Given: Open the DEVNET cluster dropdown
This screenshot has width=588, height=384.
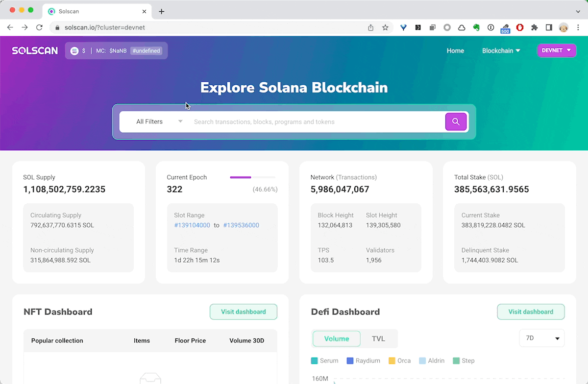Looking at the screenshot, I should click(556, 50).
